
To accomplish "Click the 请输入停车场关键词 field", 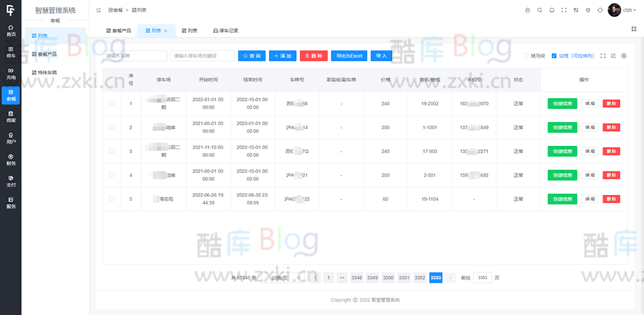I will click(202, 56).
